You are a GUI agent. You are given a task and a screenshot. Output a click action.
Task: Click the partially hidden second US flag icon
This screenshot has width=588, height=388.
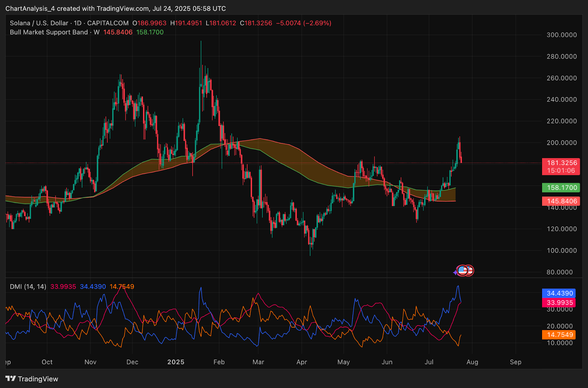click(x=470, y=271)
